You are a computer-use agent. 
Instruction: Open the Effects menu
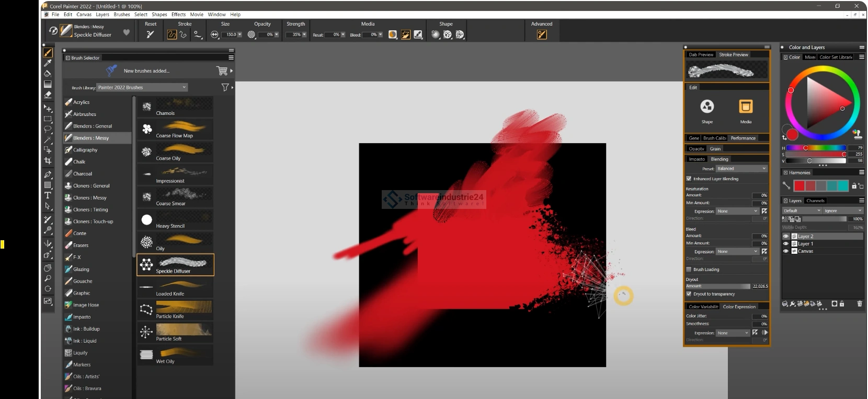(x=178, y=15)
